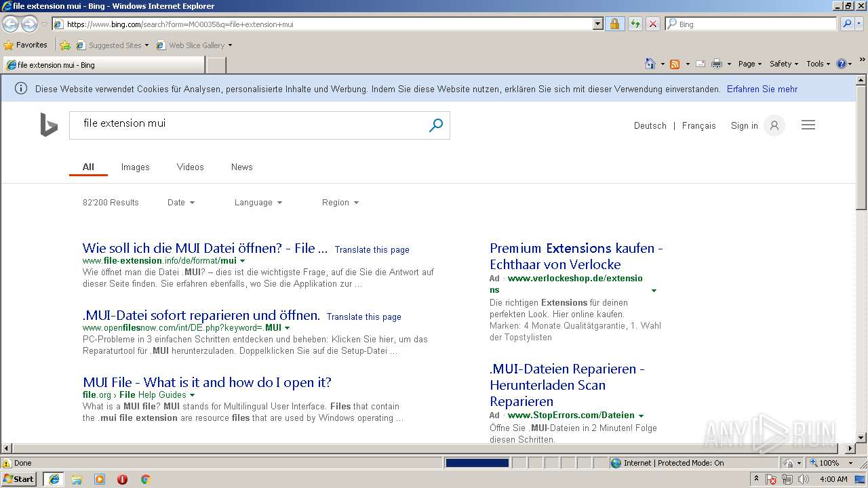Click 'Erfahren Sie mehr' link
868x488 pixels.
pyautogui.click(x=762, y=89)
